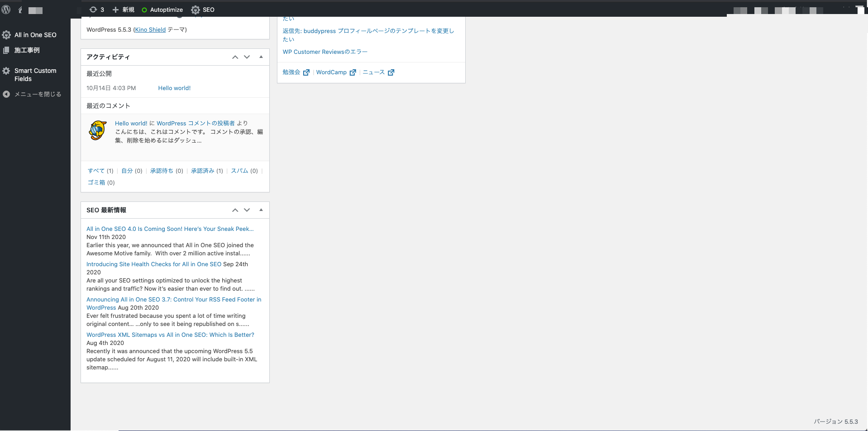Open the 勉強会 link
This screenshot has width=868, height=431.
(x=291, y=72)
